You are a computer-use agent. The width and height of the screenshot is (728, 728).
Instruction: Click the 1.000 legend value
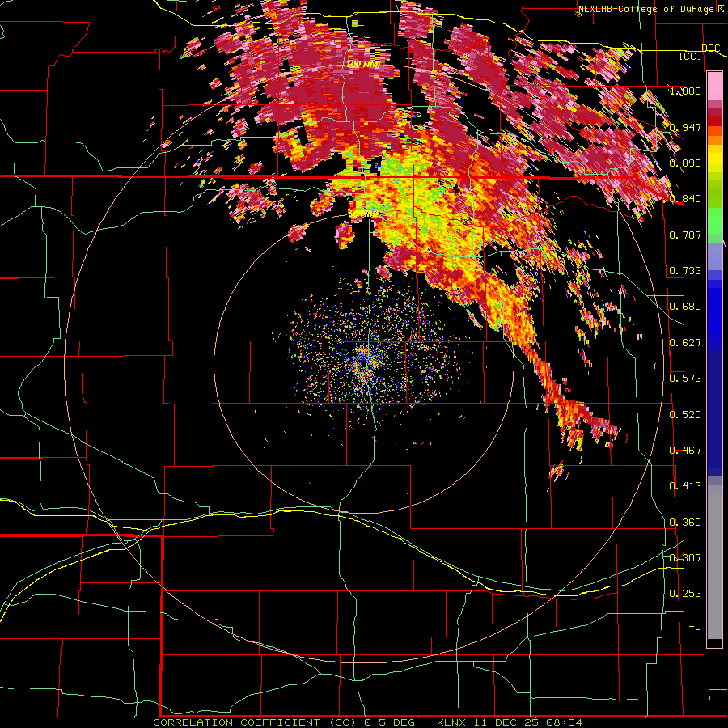[x=685, y=91]
